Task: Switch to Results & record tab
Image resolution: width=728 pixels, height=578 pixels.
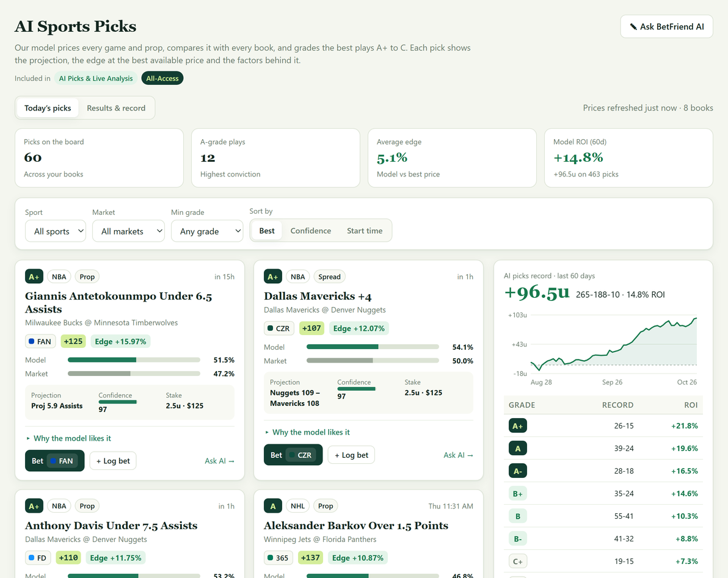Action: pyautogui.click(x=116, y=108)
